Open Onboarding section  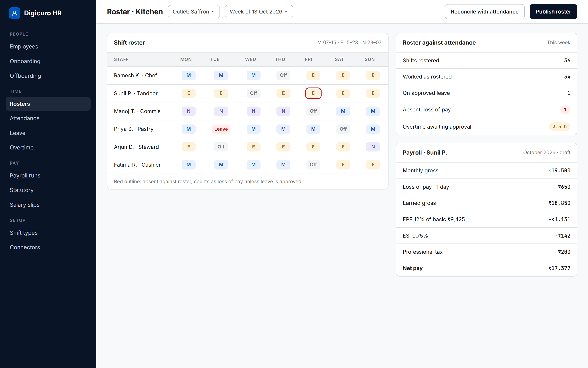click(x=48, y=61)
